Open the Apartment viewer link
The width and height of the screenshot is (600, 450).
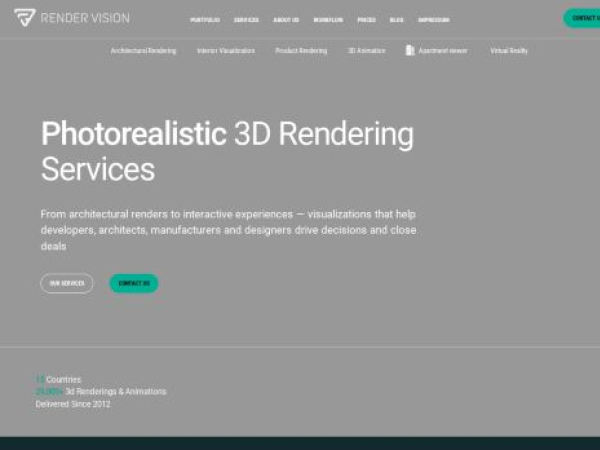click(443, 51)
